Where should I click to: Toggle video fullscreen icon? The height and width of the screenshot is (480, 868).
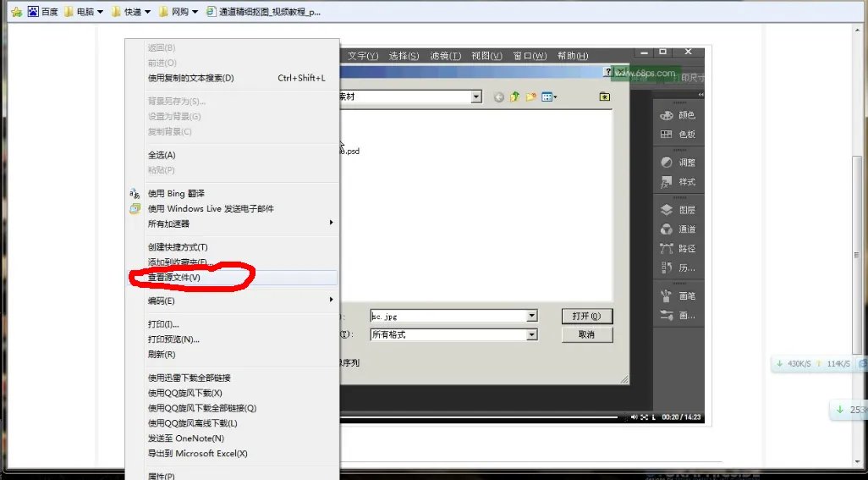[645, 417]
